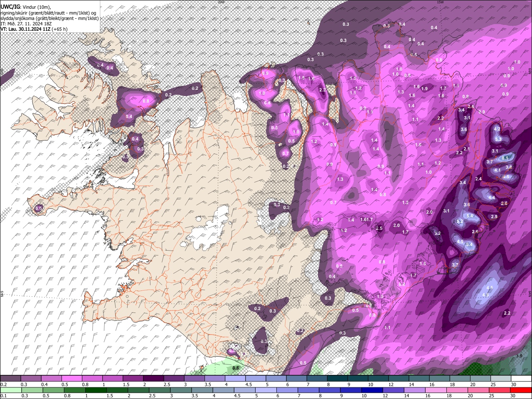Click the 3.2 precipitation value on map

[x=437, y=234]
